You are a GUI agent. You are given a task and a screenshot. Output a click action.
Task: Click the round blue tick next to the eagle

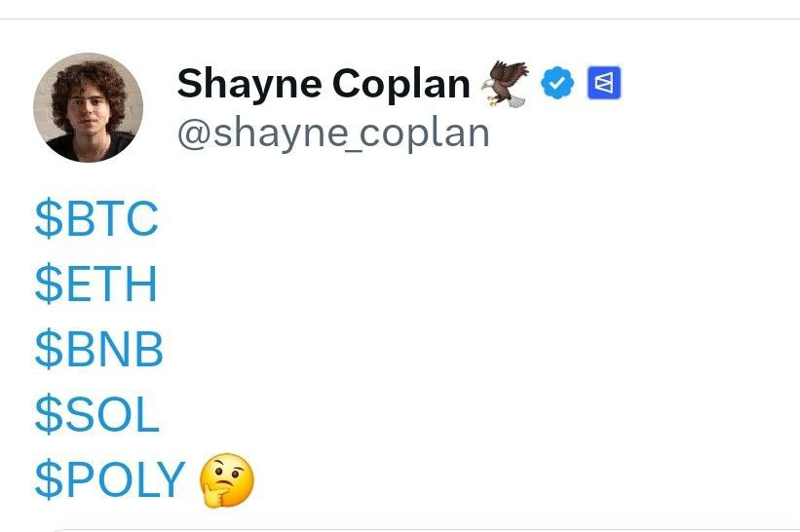(557, 85)
